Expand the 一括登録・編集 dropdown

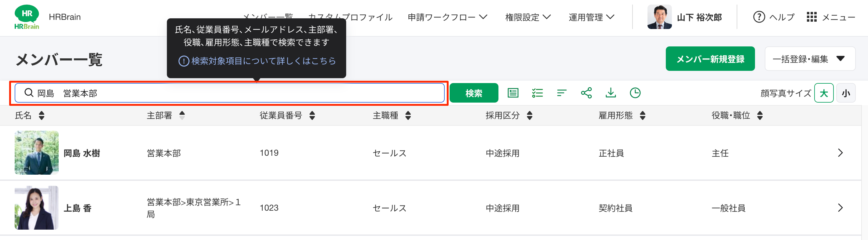coord(810,59)
